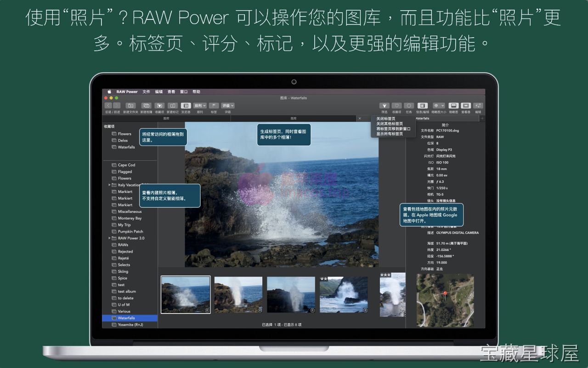Expand the RAW Power 3.0 folder triangle
This screenshot has height=368, width=588.
click(x=109, y=238)
